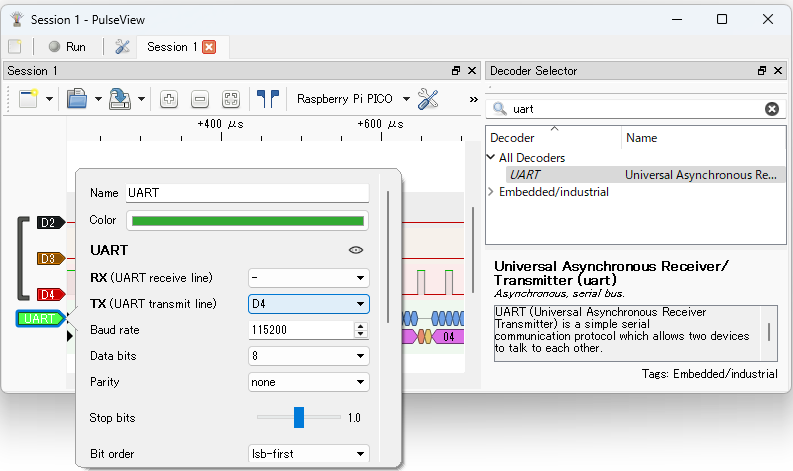Click the green UART channel label
Image resolution: width=793 pixels, height=471 pixels.
tap(40, 319)
